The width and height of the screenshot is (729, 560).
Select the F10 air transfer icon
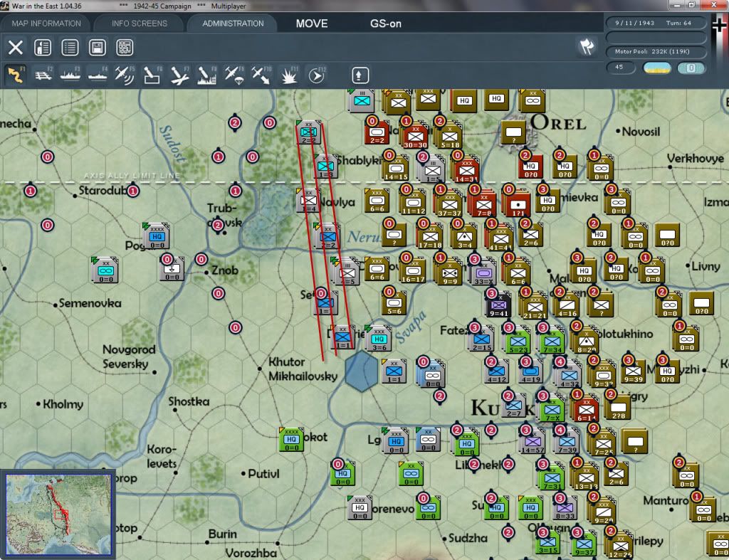click(261, 75)
